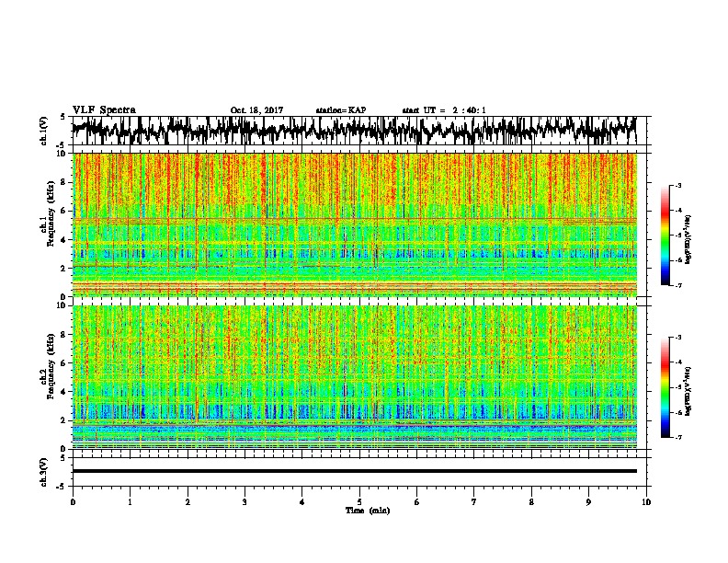This screenshot has width=728, height=563.
Task: Click the date 'Oct. 18, 2017'
Action: [x=256, y=110]
